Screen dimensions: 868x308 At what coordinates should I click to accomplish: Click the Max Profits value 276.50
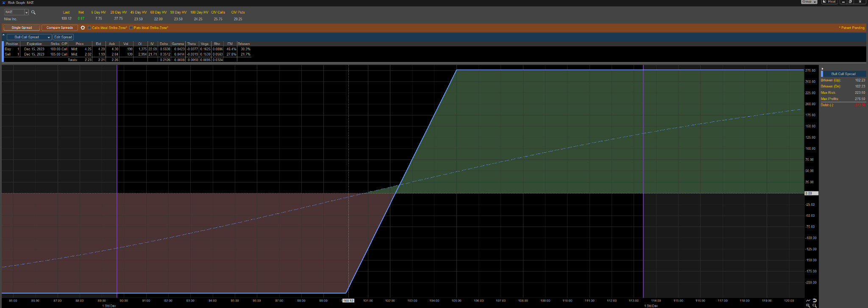point(860,99)
